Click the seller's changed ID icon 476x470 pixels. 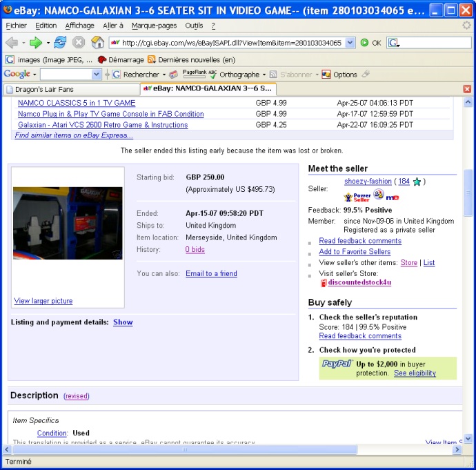click(378, 195)
